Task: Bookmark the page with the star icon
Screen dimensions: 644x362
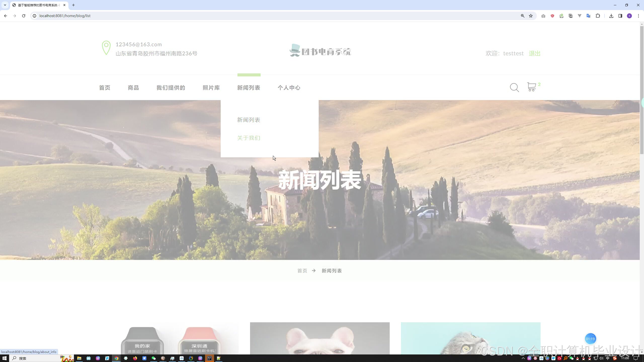Action: (x=531, y=16)
